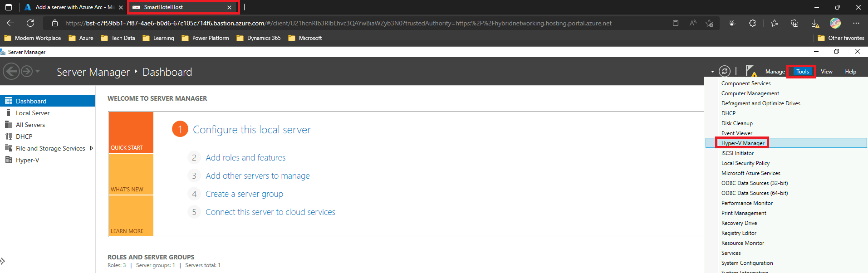Open the Microsoft favorites folder
The height and width of the screenshot is (273, 868).
tap(305, 38)
